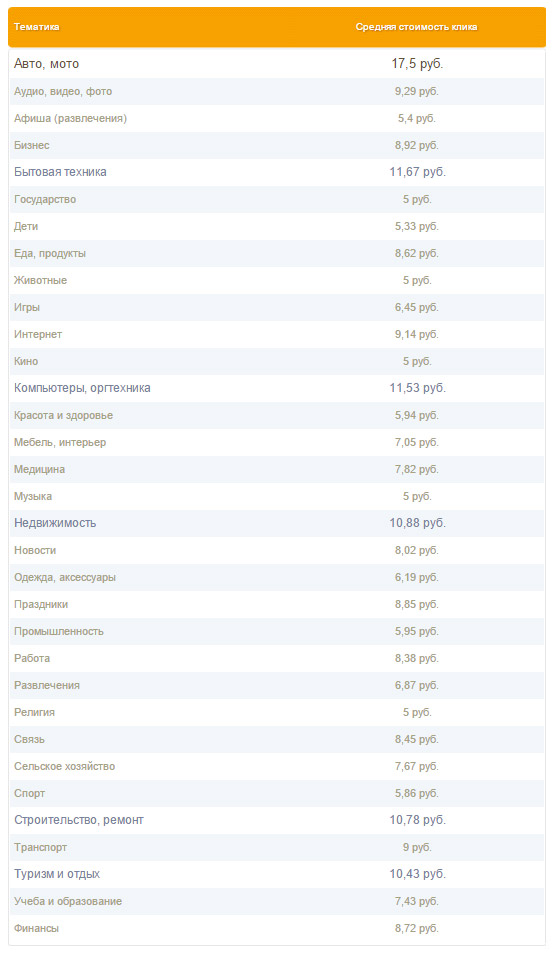The image size is (553, 954).
Task: Select the Аудио, видео, фото row
Action: [x=277, y=91]
